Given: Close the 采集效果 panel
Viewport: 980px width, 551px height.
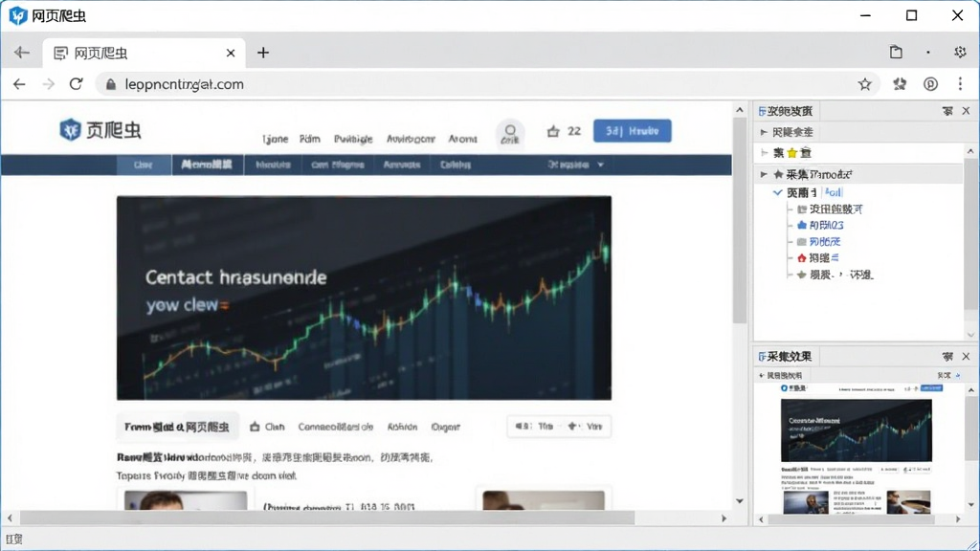Looking at the screenshot, I should (x=967, y=356).
